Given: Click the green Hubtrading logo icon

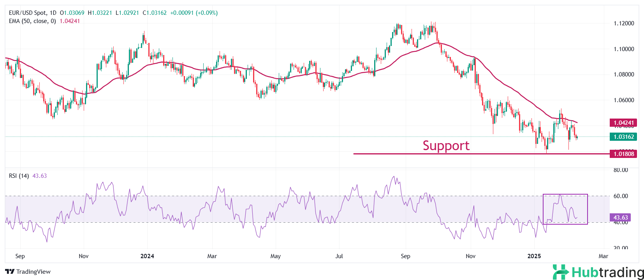Looking at the screenshot, I should point(561,272).
